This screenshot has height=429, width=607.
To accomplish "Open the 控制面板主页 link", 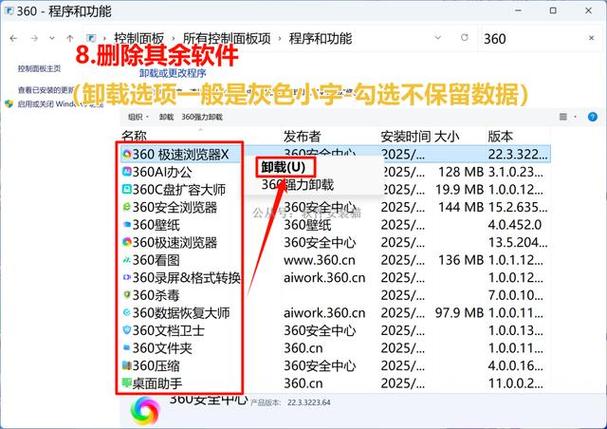I will point(39,69).
